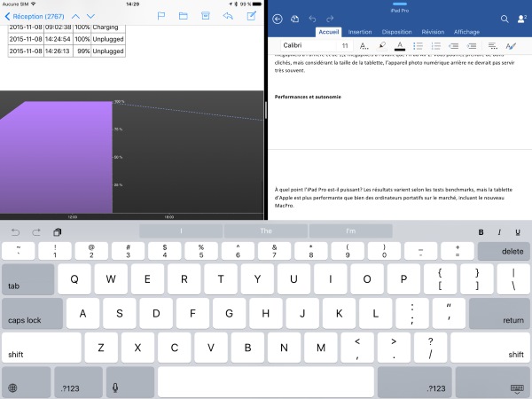Hide the on-screen keyboard

pyautogui.click(x=493, y=382)
